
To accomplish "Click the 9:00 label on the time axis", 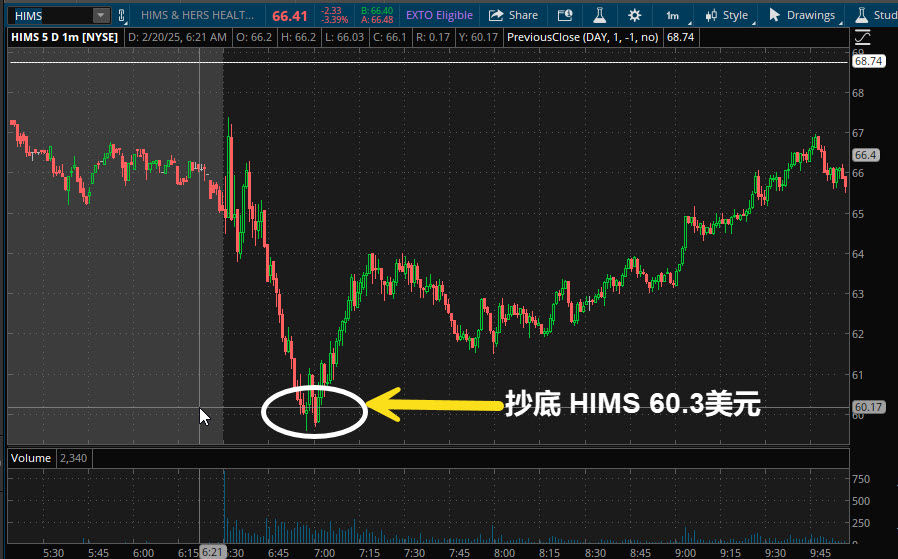I will 685,553.
